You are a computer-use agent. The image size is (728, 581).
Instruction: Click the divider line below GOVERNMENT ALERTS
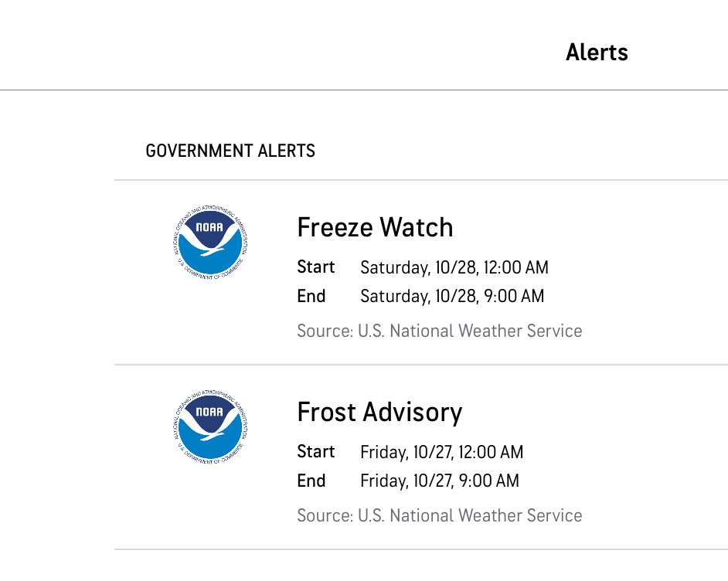[x=421, y=180]
